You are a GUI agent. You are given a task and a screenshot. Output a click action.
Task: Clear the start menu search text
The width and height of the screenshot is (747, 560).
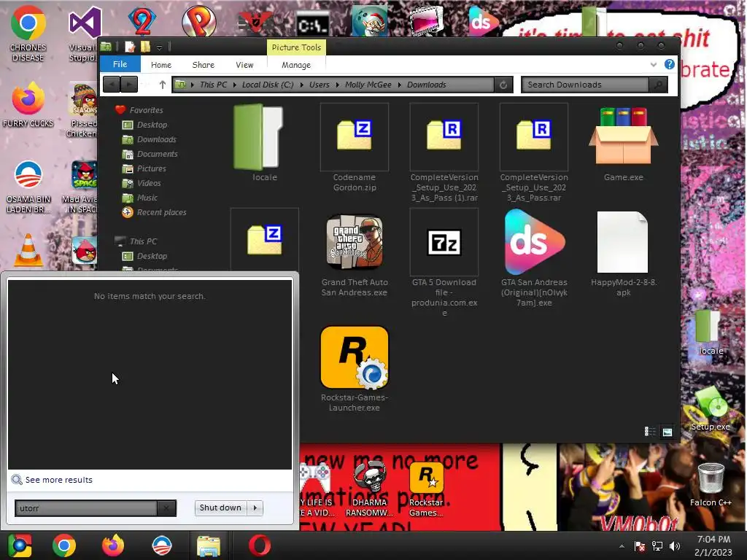(x=166, y=508)
